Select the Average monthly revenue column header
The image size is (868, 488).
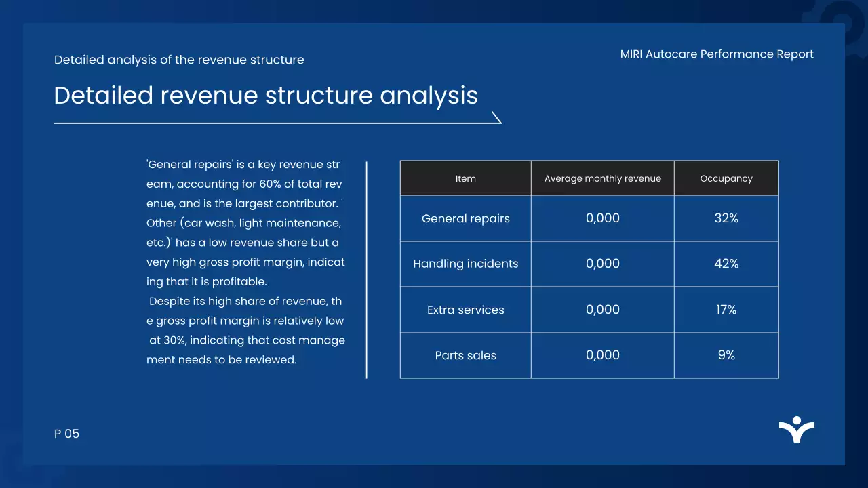coord(602,178)
